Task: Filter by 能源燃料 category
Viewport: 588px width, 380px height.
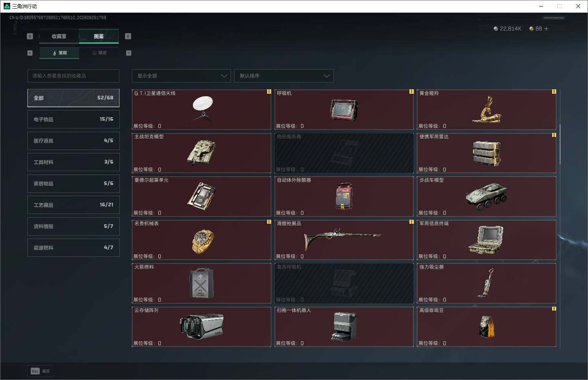Action: click(73, 247)
